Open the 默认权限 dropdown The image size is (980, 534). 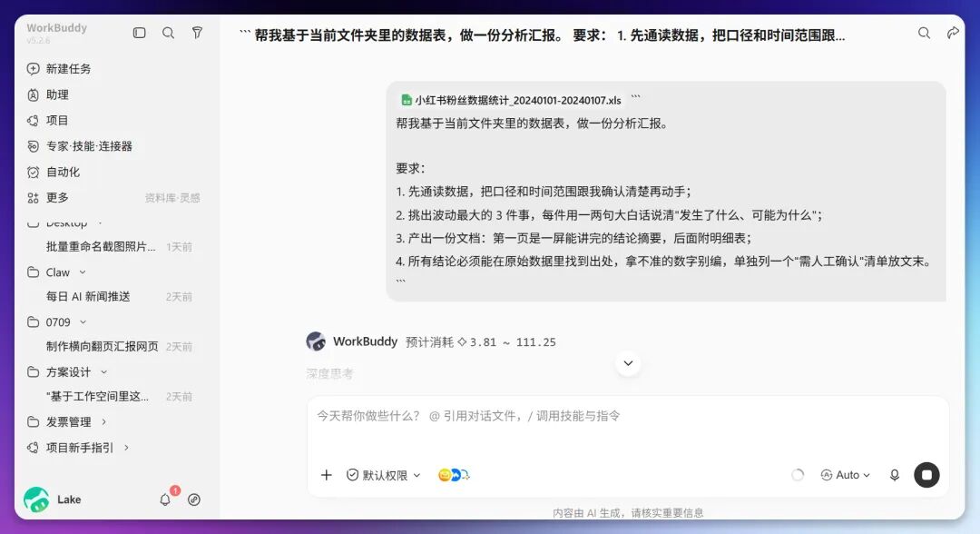click(384, 475)
